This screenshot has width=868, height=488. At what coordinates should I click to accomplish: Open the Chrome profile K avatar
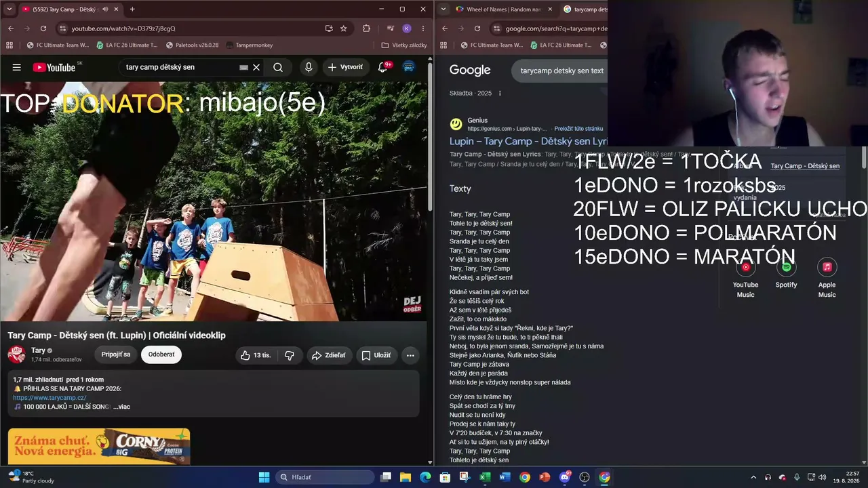(407, 28)
